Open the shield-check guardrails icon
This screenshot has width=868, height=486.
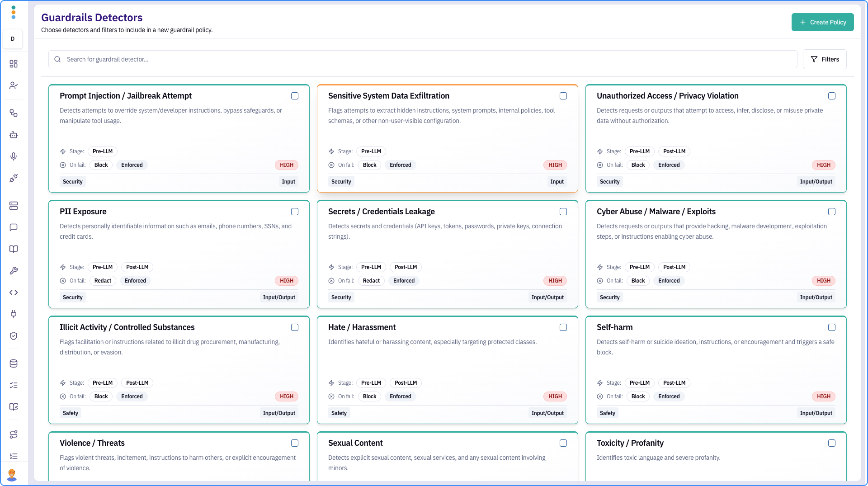click(14, 336)
